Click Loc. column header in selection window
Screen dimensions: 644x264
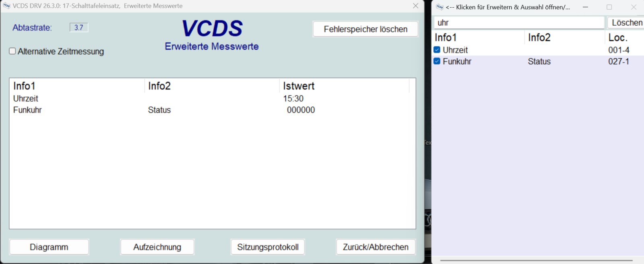[624, 37]
